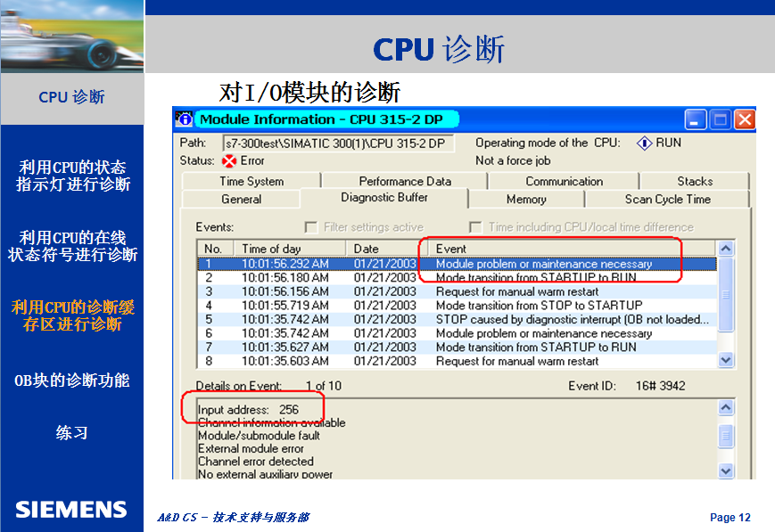Click the RUN operating mode icon

pos(644,143)
